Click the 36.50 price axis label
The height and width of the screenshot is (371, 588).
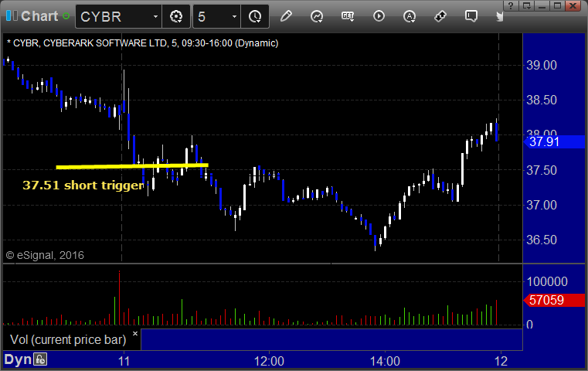[542, 240]
